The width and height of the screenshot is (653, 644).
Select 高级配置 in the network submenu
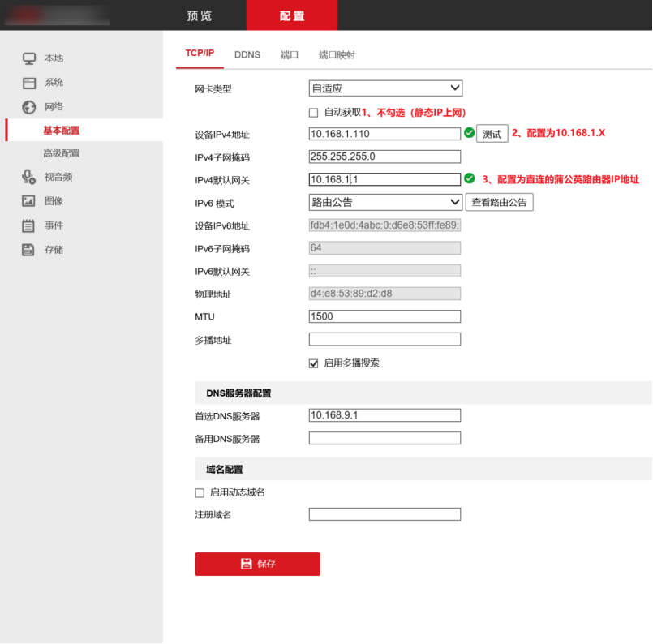(62, 153)
